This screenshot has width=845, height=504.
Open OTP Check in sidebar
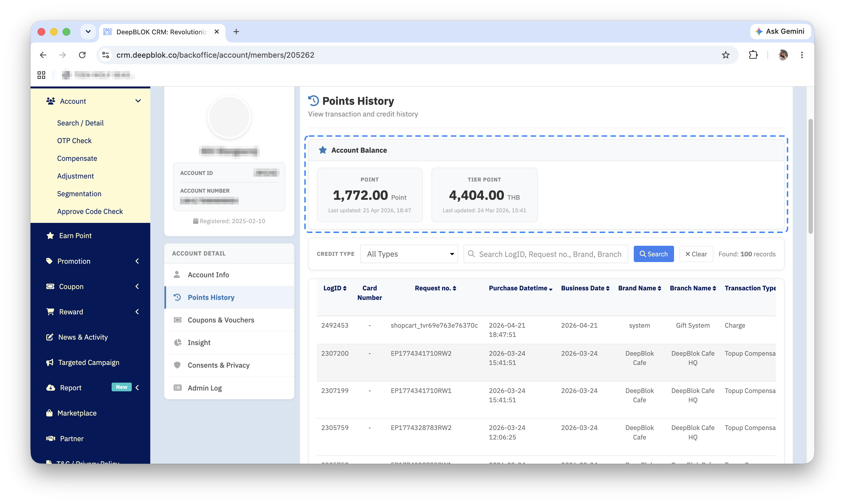pos(74,141)
